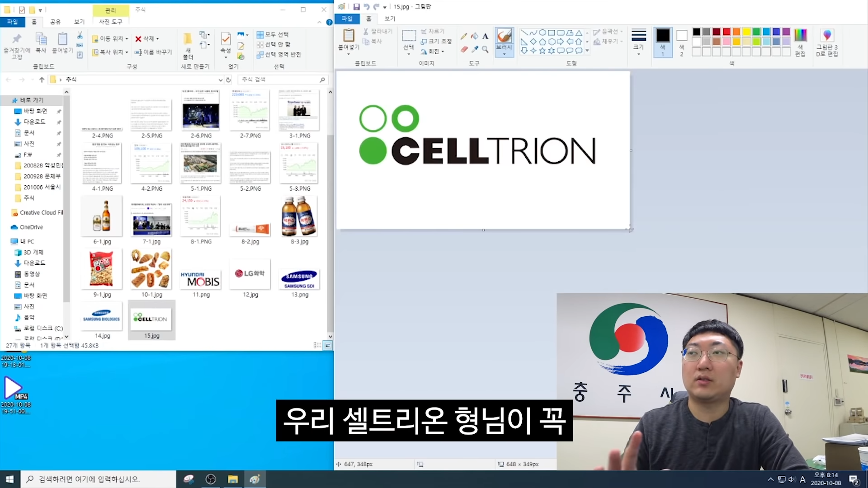
Task: Select Color 1 (색 1) box in Paint
Action: pyautogui.click(x=663, y=42)
